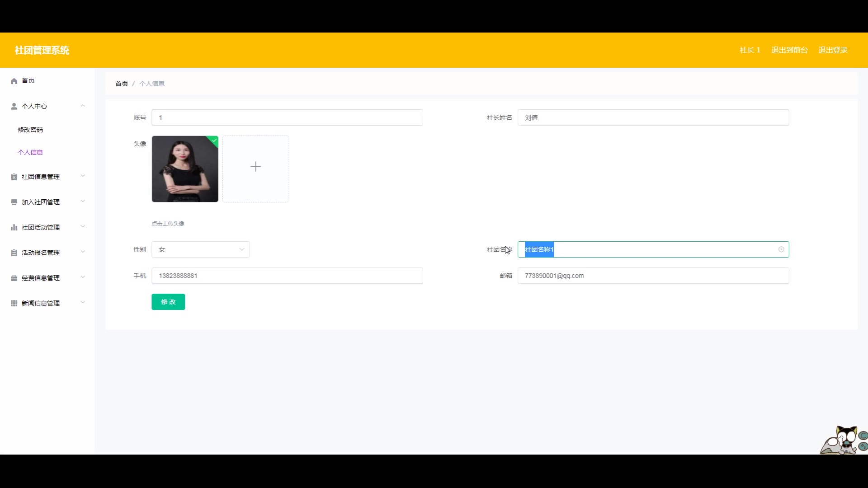This screenshot has height=488, width=868.
Task: Select 个人信息 in the sidebar
Action: pyautogui.click(x=30, y=152)
